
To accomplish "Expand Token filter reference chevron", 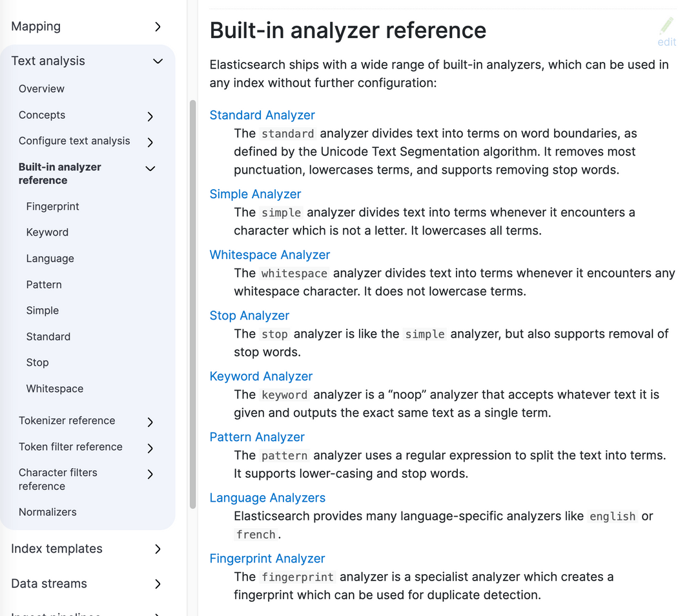I will point(150,447).
